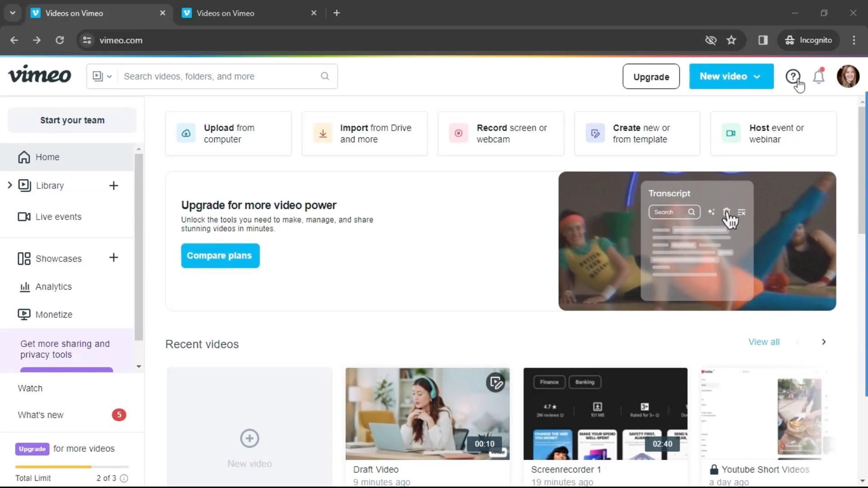Screen dimensions: 868x488
Task: Open Monetize in the sidebar
Action: tap(53, 314)
